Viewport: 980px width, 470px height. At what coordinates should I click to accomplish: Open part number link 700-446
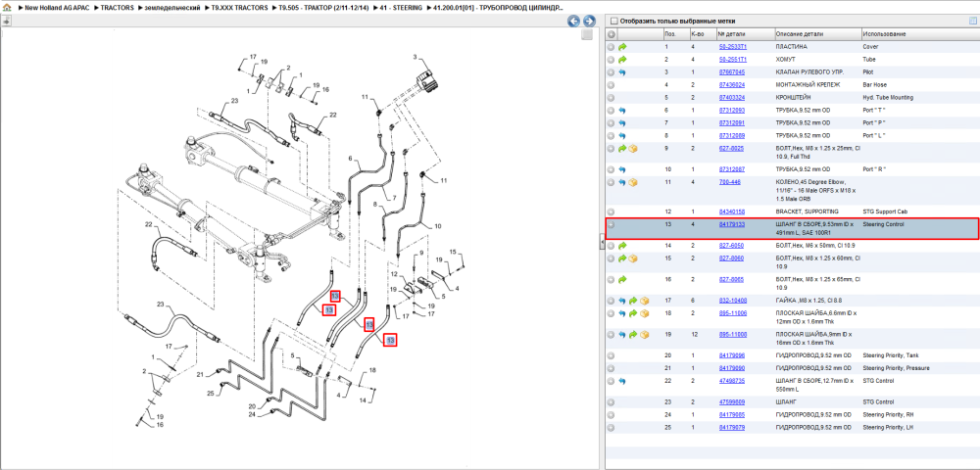pyautogui.click(x=729, y=182)
